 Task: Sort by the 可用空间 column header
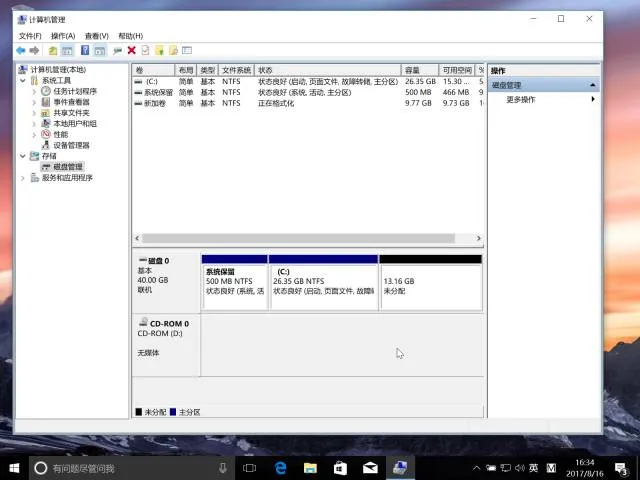coord(457,70)
